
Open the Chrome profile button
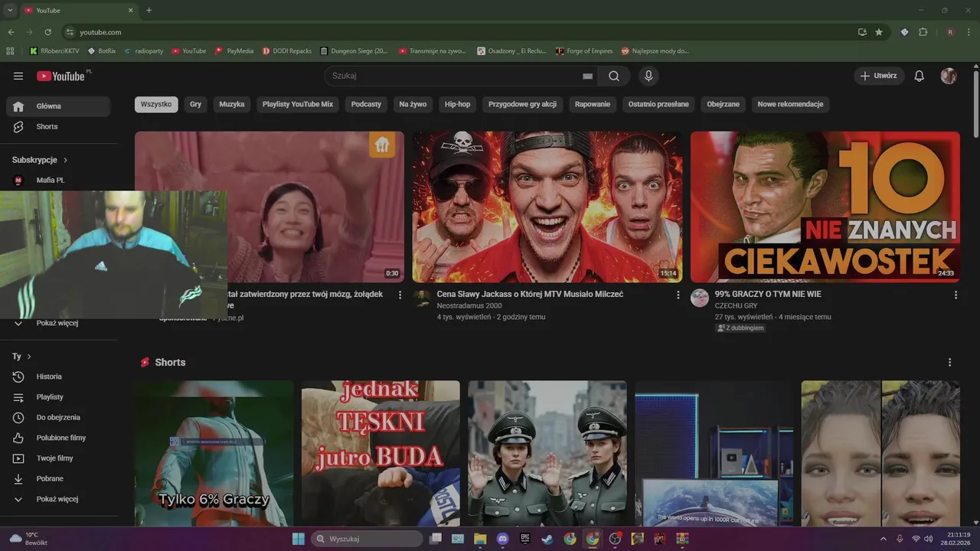[x=950, y=32]
